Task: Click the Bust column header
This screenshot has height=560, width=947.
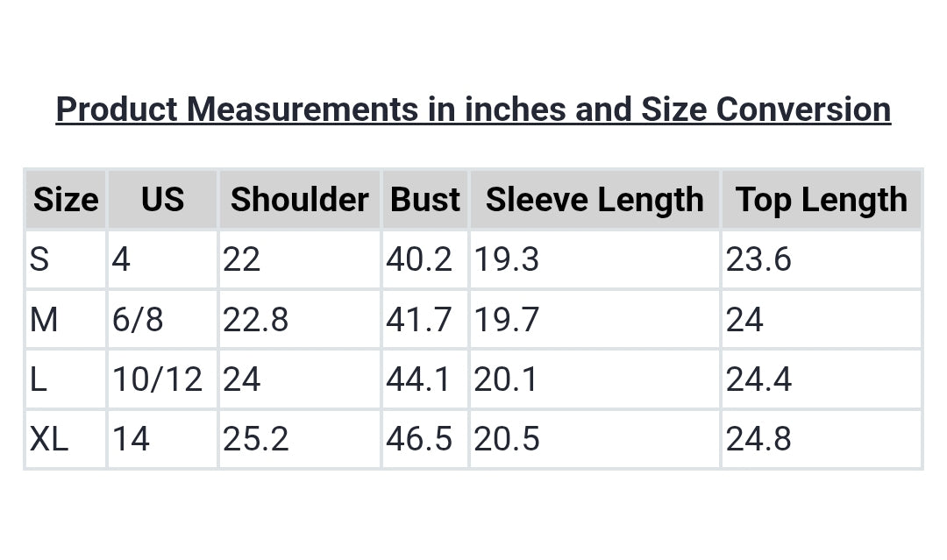Action: 425,200
